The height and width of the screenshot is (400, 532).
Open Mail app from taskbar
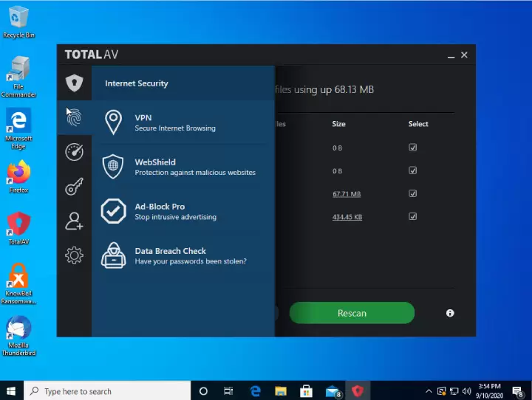coord(332,392)
